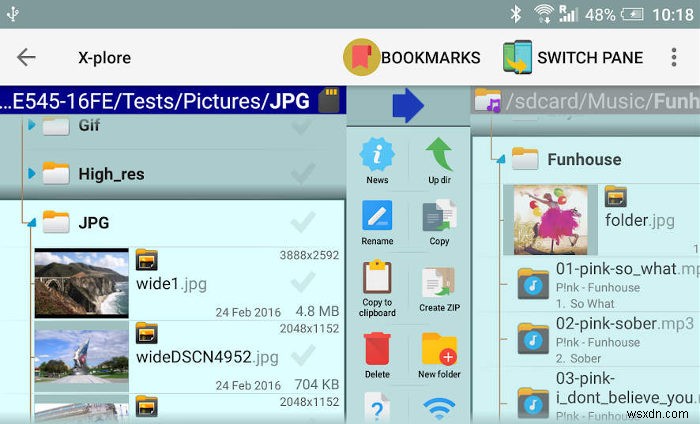Collapse the JPG folder triangle
Viewport: 700px width, 424px height.
31,222
